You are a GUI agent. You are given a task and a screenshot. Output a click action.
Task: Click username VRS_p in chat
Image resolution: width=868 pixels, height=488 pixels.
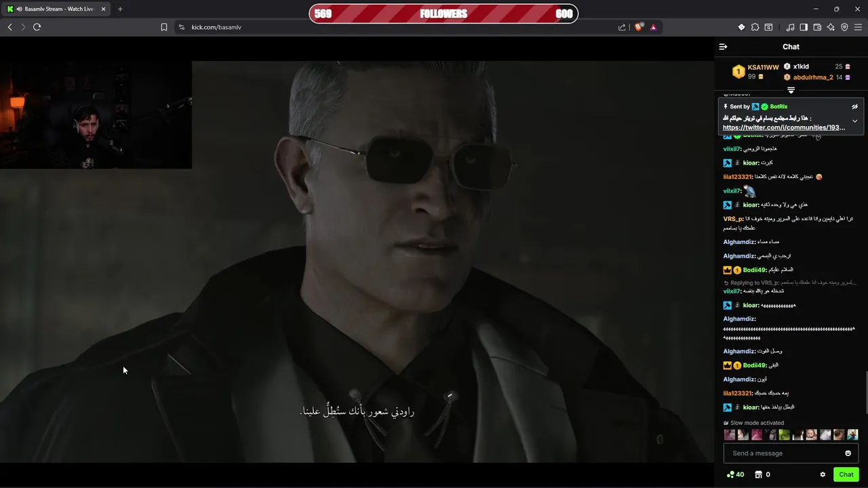point(733,219)
